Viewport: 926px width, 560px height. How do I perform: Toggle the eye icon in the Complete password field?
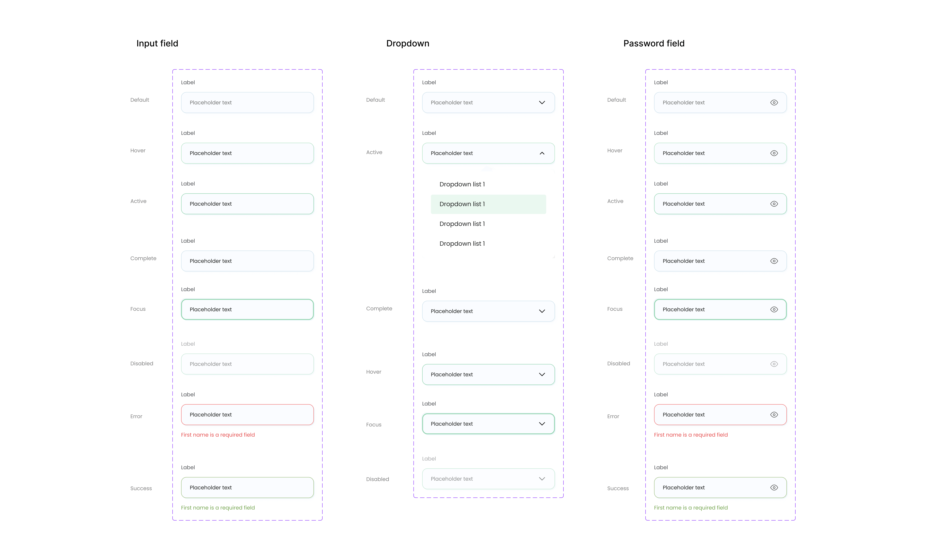pyautogui.click(x=774, y=261)
